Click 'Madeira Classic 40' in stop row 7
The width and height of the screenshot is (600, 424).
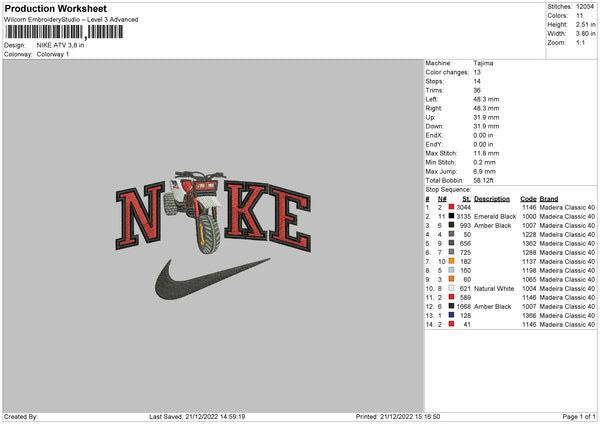[x=567, y=261]
